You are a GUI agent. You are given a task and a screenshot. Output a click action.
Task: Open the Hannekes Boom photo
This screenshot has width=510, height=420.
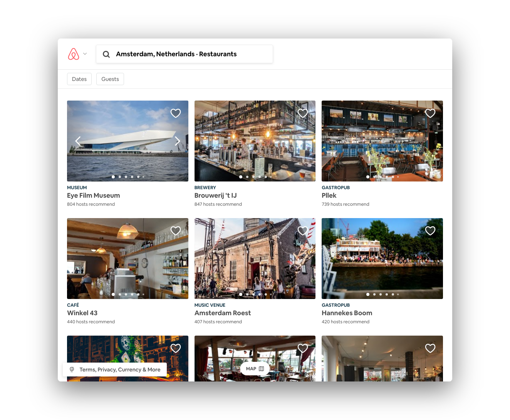pos(382,259)
